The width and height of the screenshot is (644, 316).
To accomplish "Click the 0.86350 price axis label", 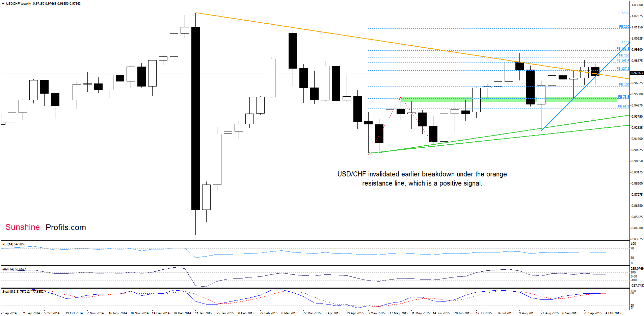I will pyautogui.click(x=637, y=206).
